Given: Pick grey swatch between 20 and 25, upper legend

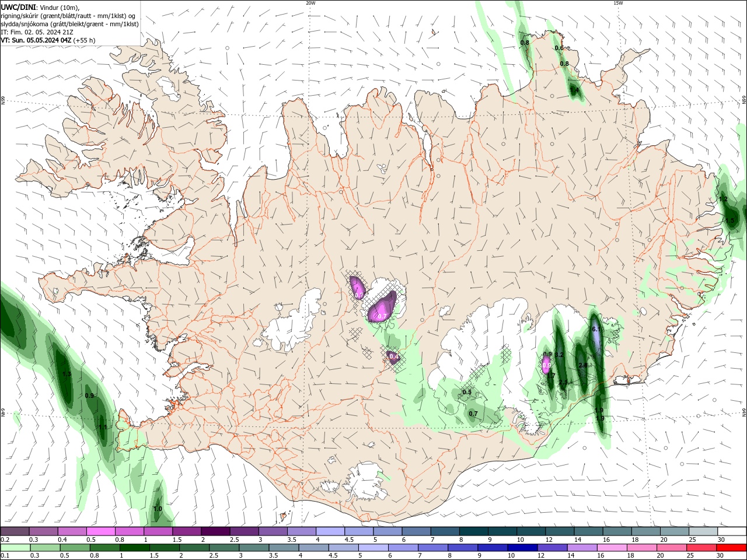Looking at the screenshot, I should click(675, 531).
